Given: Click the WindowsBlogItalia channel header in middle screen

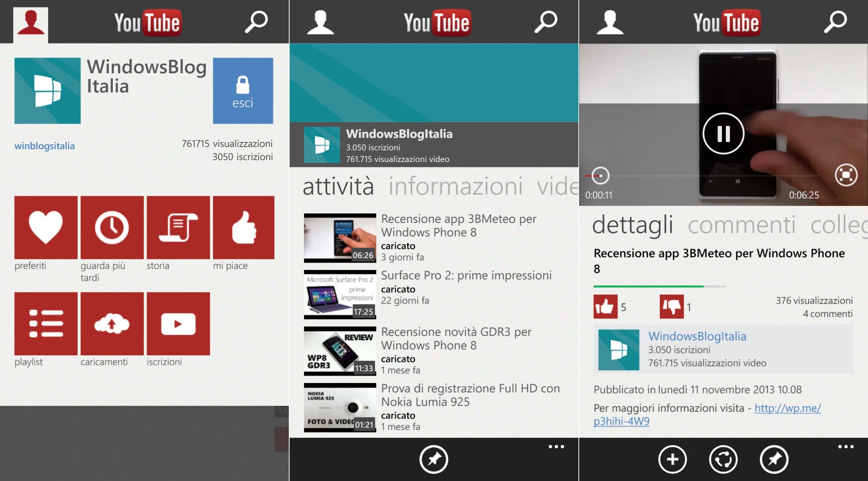Looking at the screenshot, I should coord(434,145).
